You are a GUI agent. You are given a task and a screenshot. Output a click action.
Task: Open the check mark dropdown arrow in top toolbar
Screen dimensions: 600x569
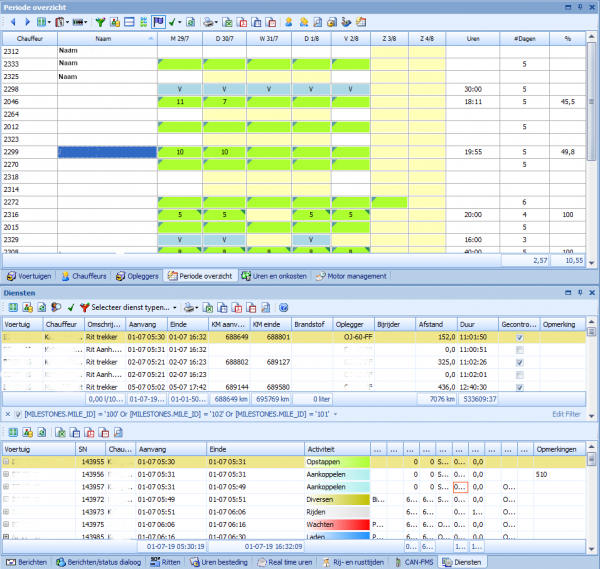click(x=179, y=23)
